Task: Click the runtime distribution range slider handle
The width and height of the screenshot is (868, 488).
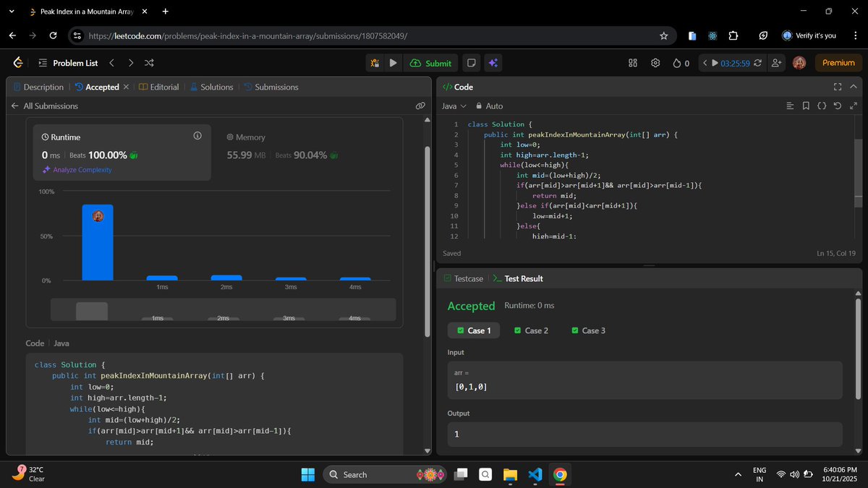Action: pos(92,311)
